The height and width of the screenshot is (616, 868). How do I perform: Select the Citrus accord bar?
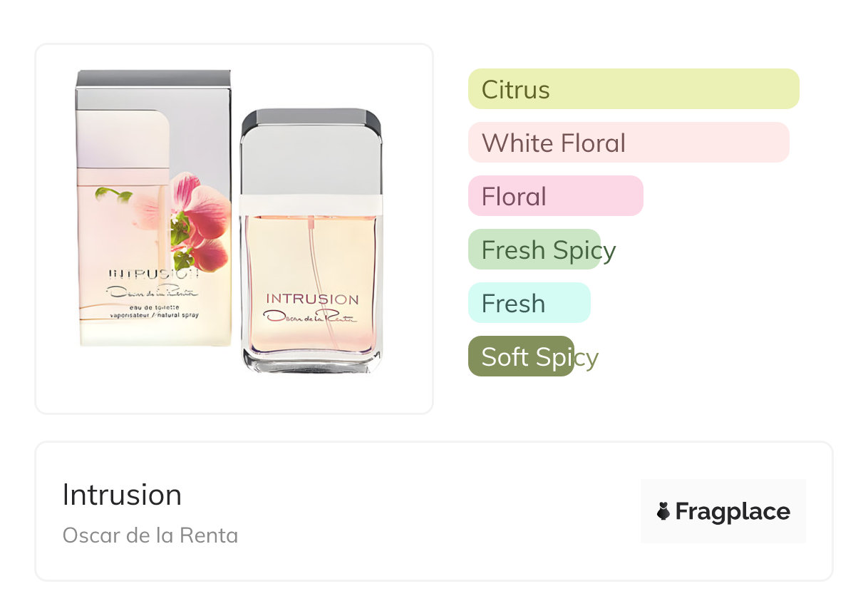[633, 89]
